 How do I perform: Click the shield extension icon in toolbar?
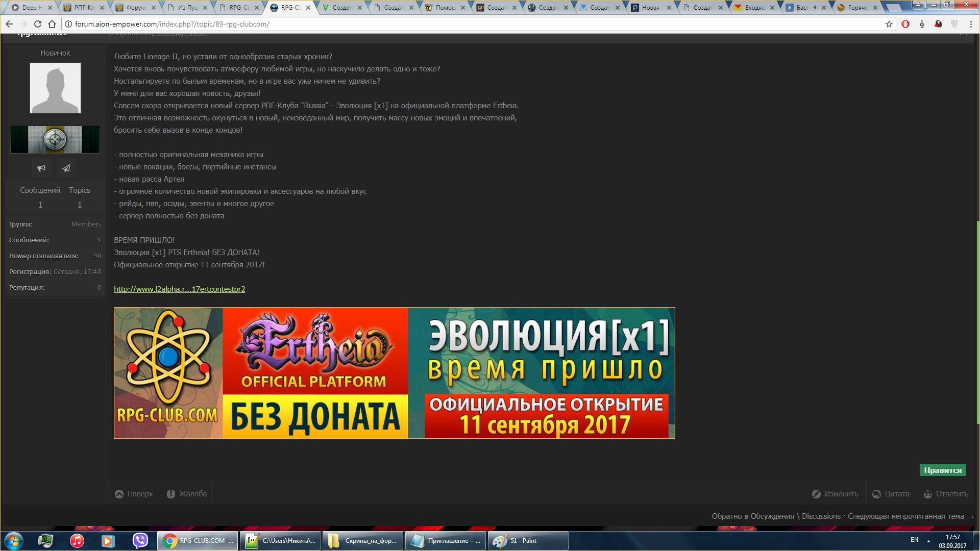coord(954,24)
